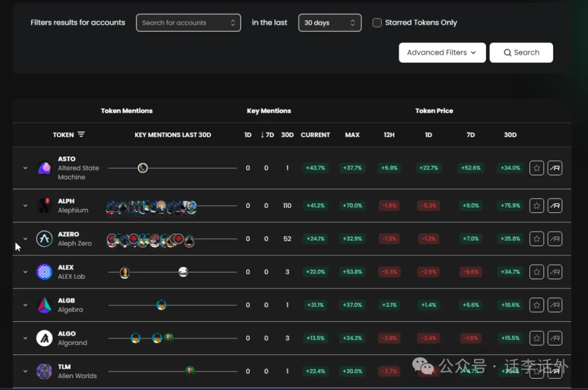This screenshot has height=390, width=588.
Task: Star the ALGB Algebra token
Action: tap(537, 305)
